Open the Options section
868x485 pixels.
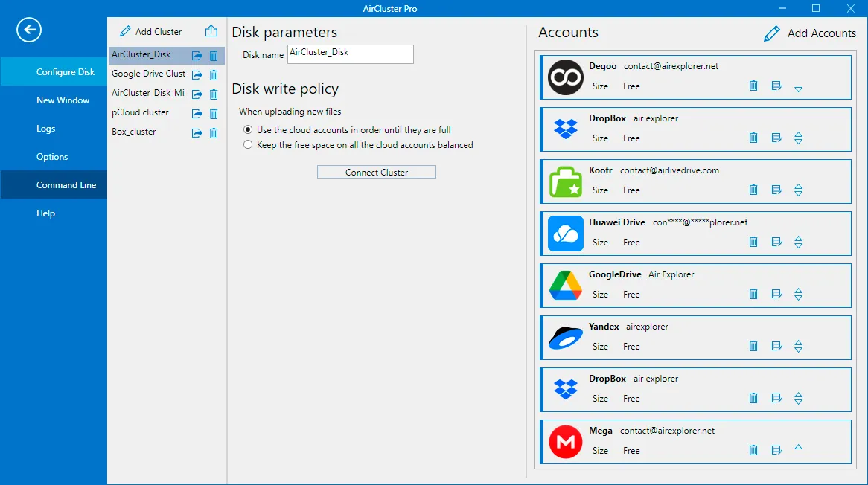click(x=54, y=156)
